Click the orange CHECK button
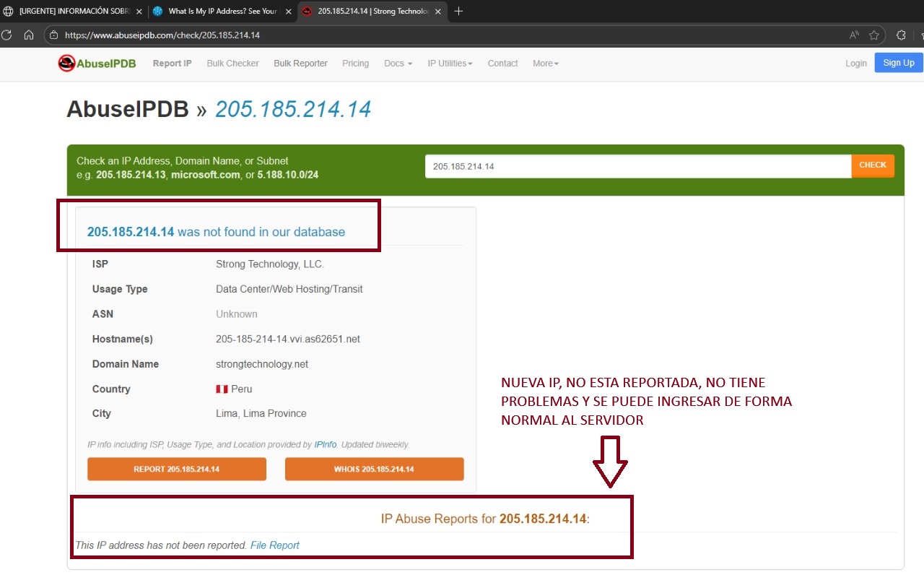924x575 pixels. tap(873, 165)
